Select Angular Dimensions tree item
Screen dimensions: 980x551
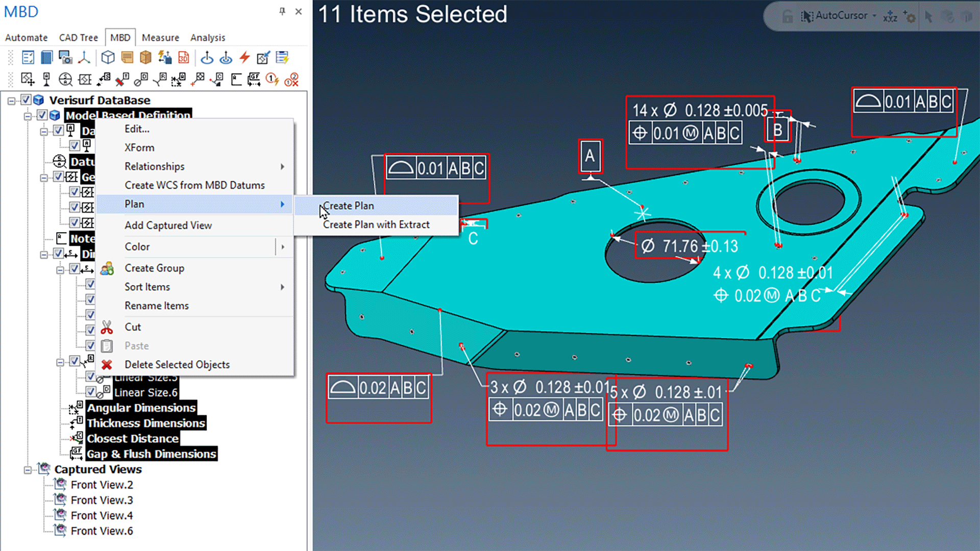pos(141,408)
